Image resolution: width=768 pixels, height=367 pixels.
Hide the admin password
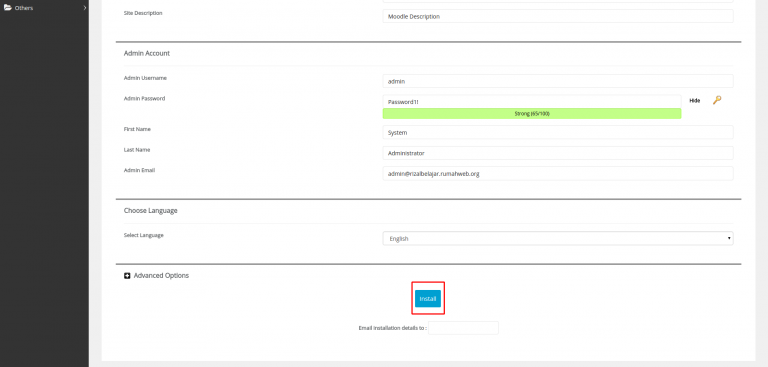(x=695, y=100)
